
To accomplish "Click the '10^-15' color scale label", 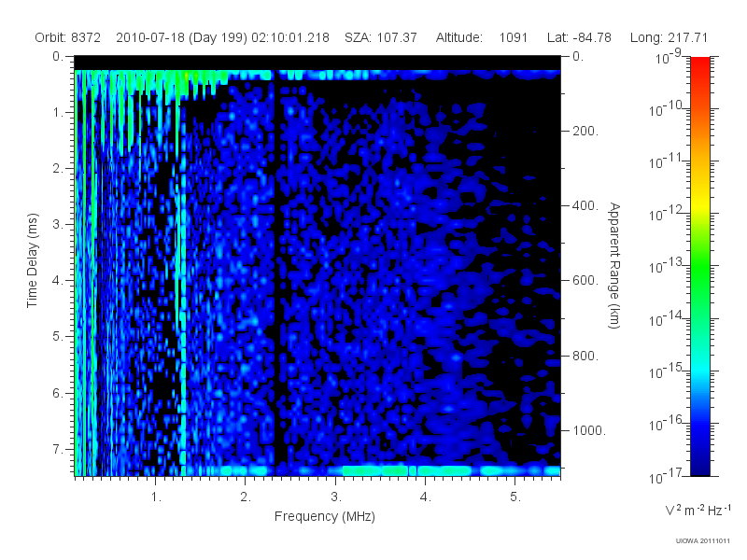I will (x=666, y=371).
